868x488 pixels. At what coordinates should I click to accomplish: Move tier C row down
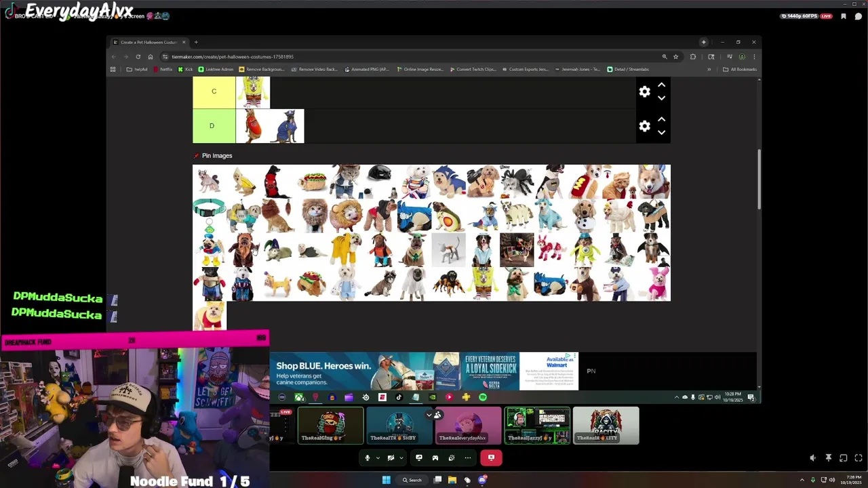(661, 98)
